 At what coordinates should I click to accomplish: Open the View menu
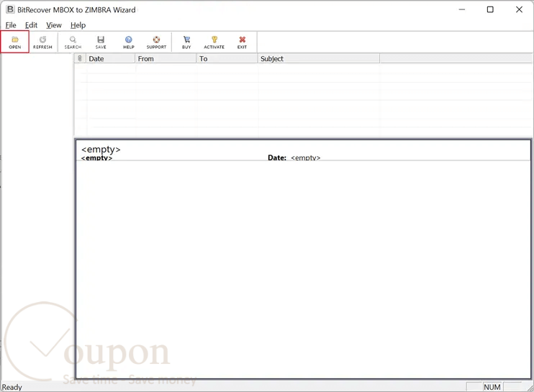54,25
